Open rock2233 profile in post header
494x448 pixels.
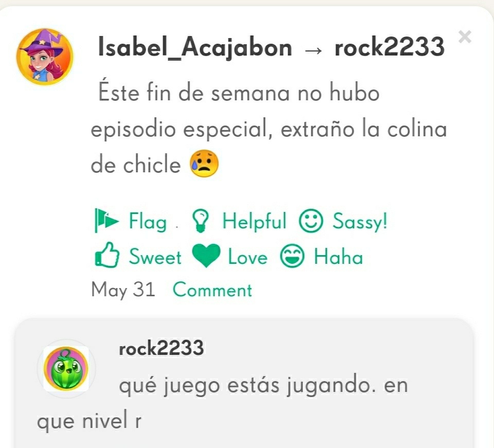click(x=390, y=47)
